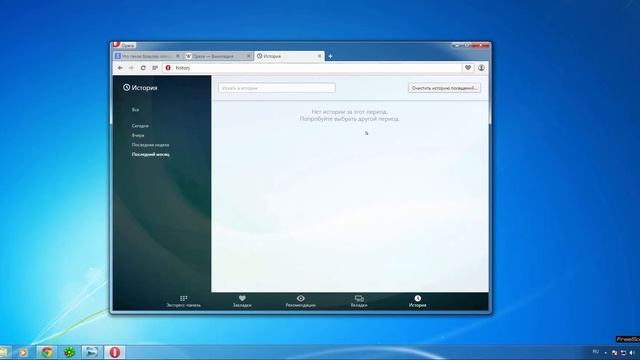
Task: Open Вкладки in bottom bar
Action: 359,302
